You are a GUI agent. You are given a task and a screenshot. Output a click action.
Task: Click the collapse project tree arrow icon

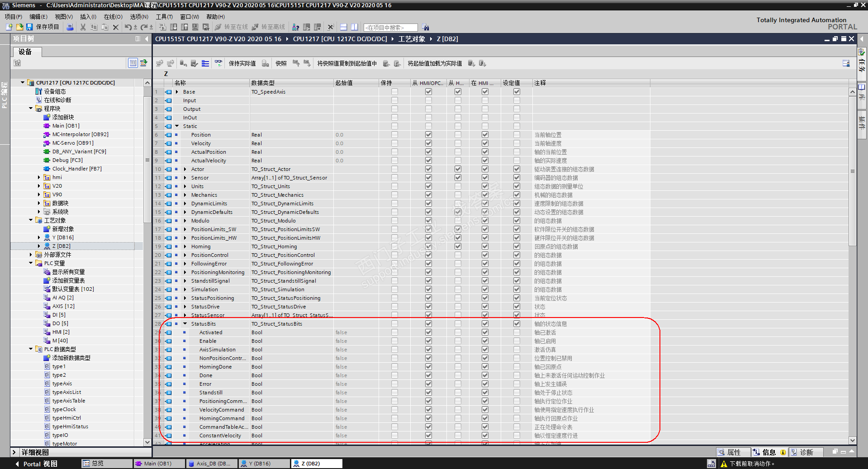click(147, 39)
